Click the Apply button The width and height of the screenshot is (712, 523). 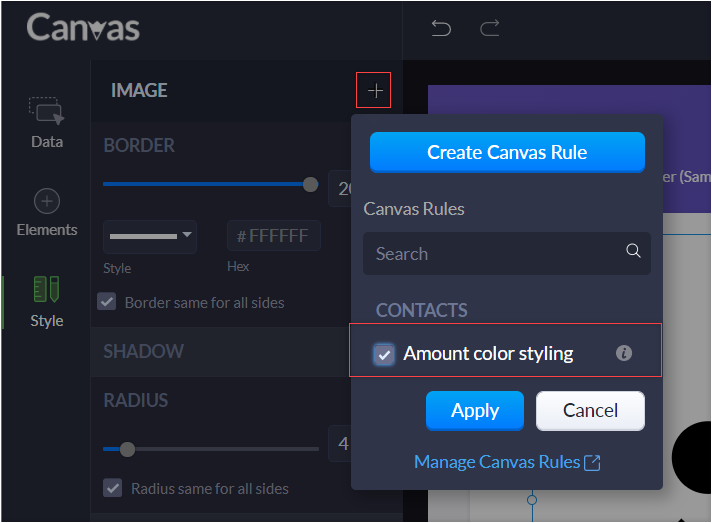(475, 410)
